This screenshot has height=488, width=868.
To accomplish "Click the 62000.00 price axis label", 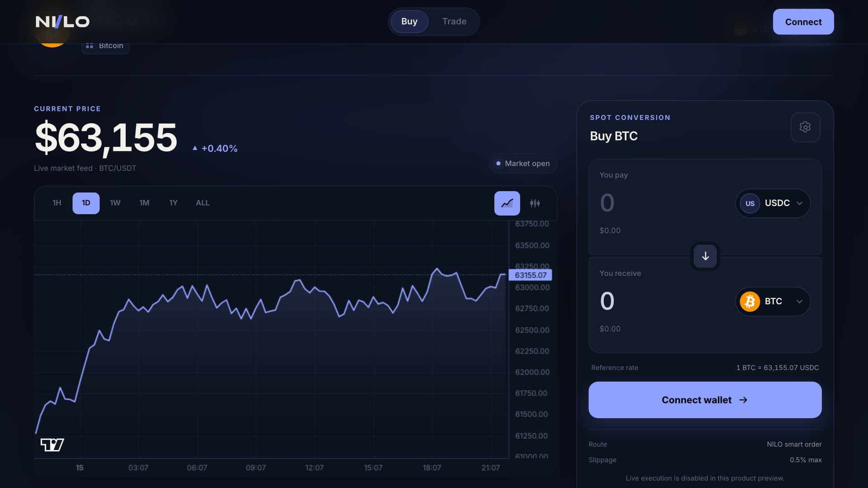I will click(532, 372).
